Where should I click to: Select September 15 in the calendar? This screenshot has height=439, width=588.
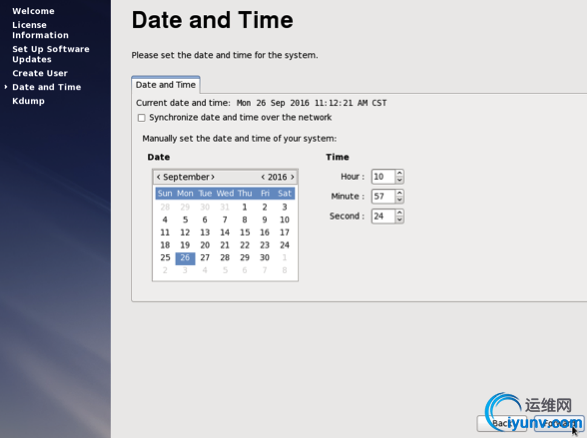click(x=244, y=232)
